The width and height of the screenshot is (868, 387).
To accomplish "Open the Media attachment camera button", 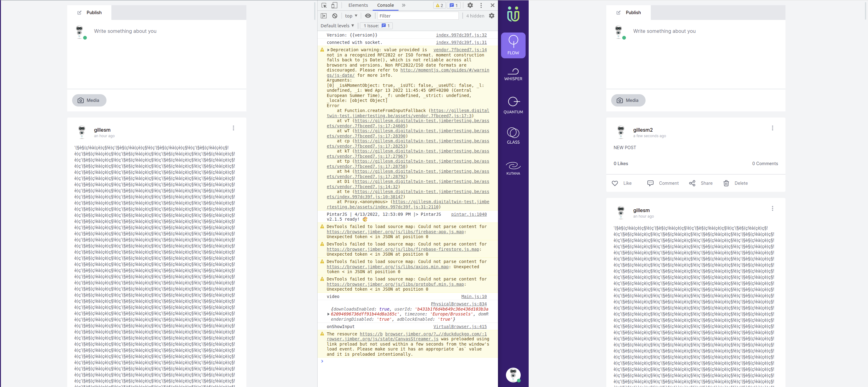I will [x=89, y=100].
